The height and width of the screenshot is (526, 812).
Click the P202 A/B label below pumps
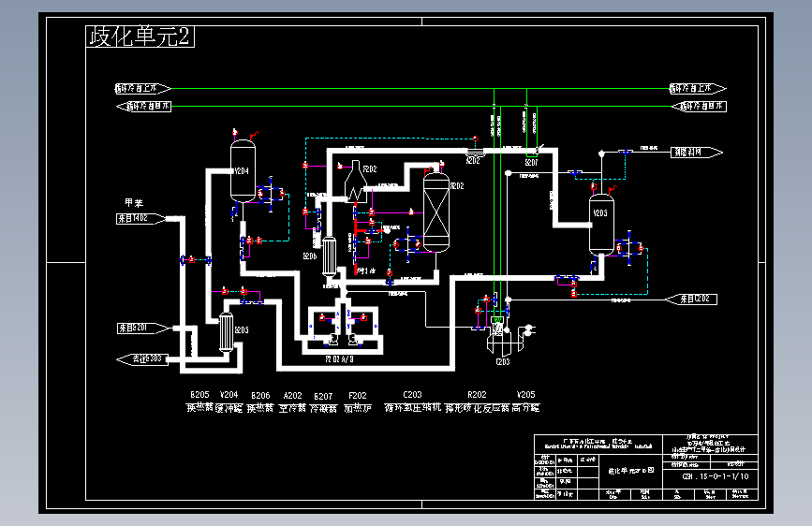pyautogui.click(x=339, y=358)
